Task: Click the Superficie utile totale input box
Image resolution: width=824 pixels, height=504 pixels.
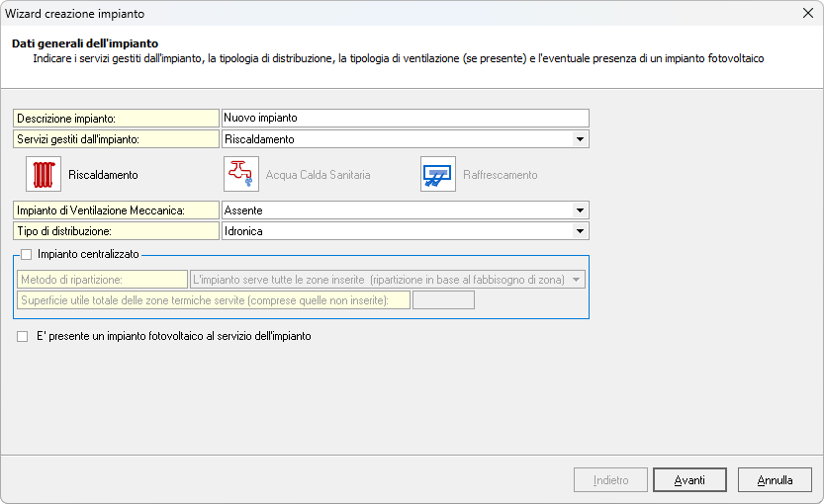Action: (443, 300)
